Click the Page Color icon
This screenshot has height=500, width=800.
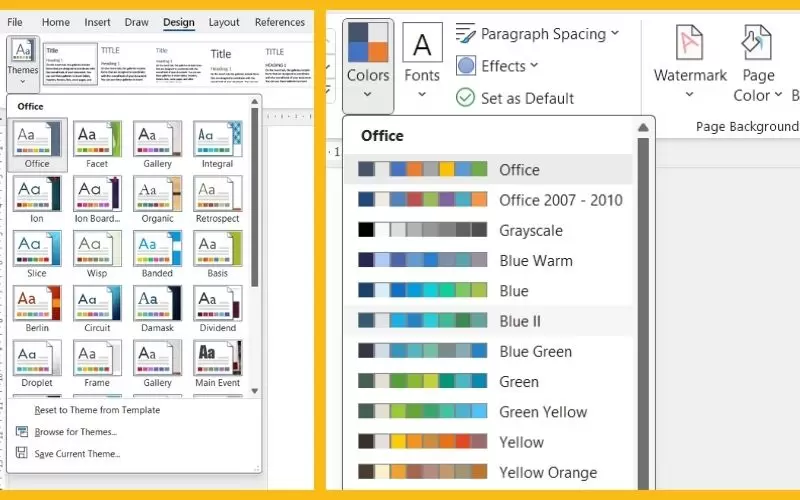[757, 42]
